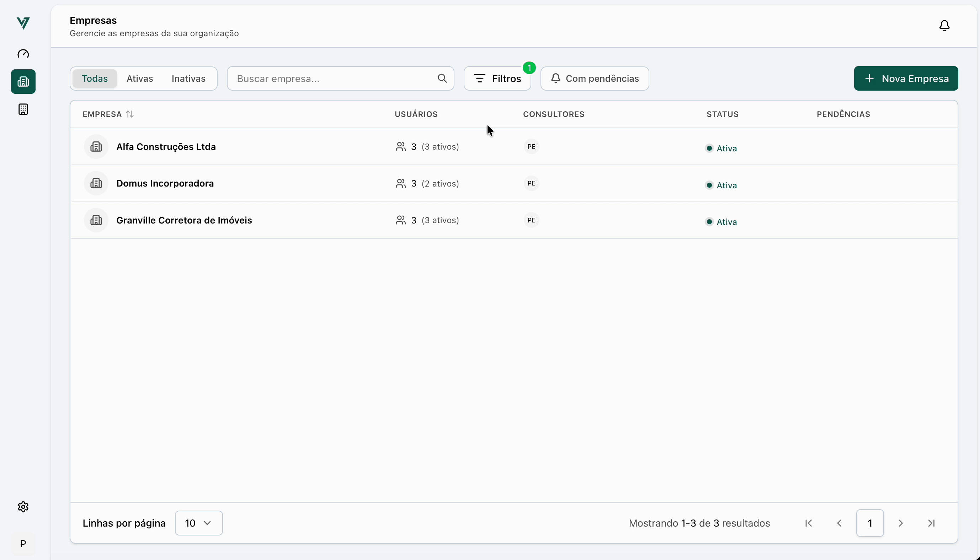Open Alfa Construções Ltda row
The width and height of the screenshot is (980, 560).
click(x=514, y=146)
